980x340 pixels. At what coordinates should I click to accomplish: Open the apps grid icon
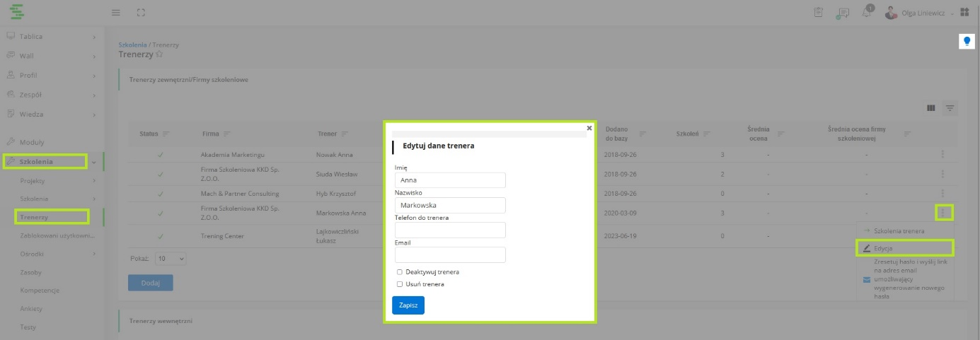(964, 13)
